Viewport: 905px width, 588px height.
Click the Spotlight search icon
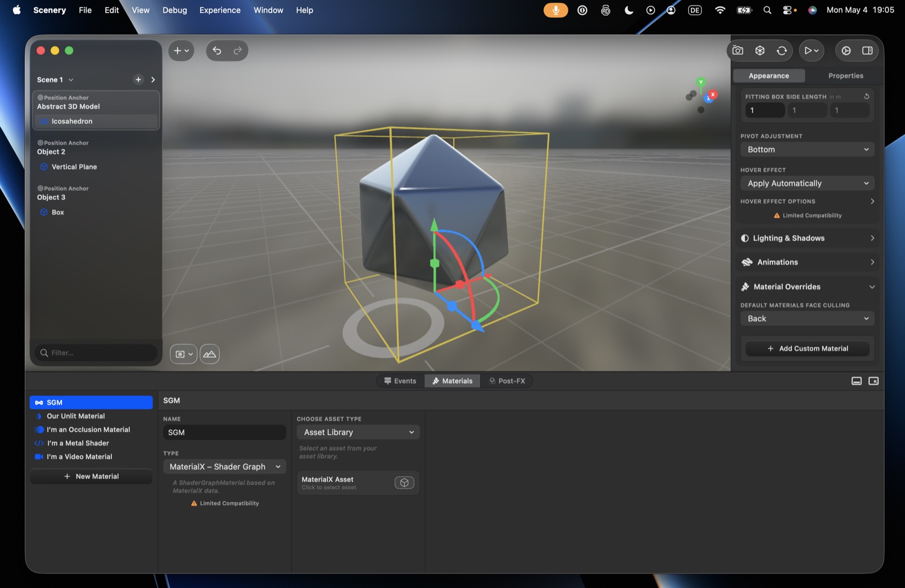(x=767, y=10)
